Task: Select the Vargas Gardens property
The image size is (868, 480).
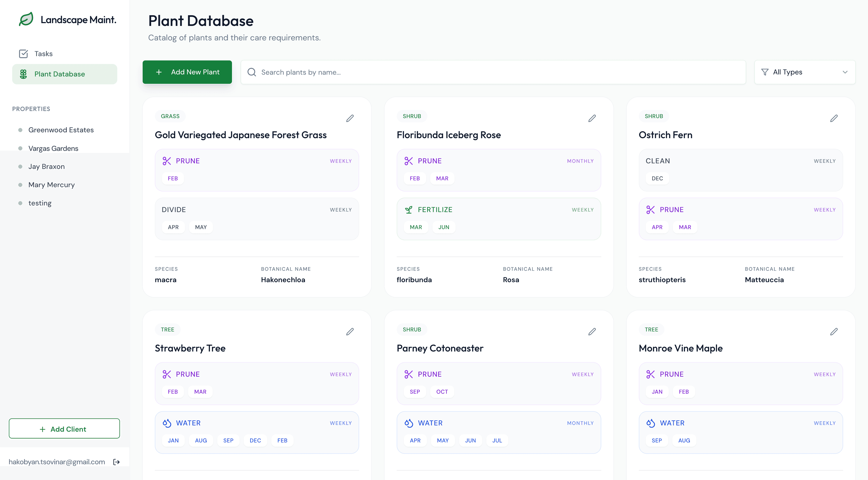Action: [53, 148]
